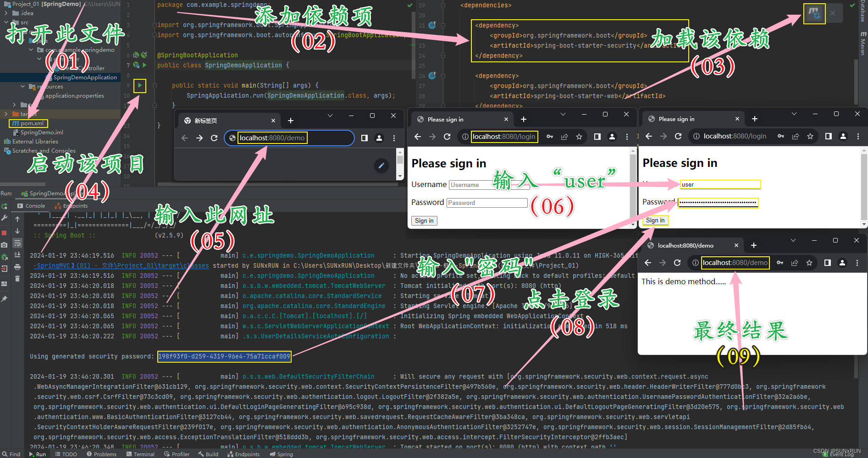This screenshot has height=458, width=868.
Task: Bookmark star in the demo result window
Action: click(809, 263)
